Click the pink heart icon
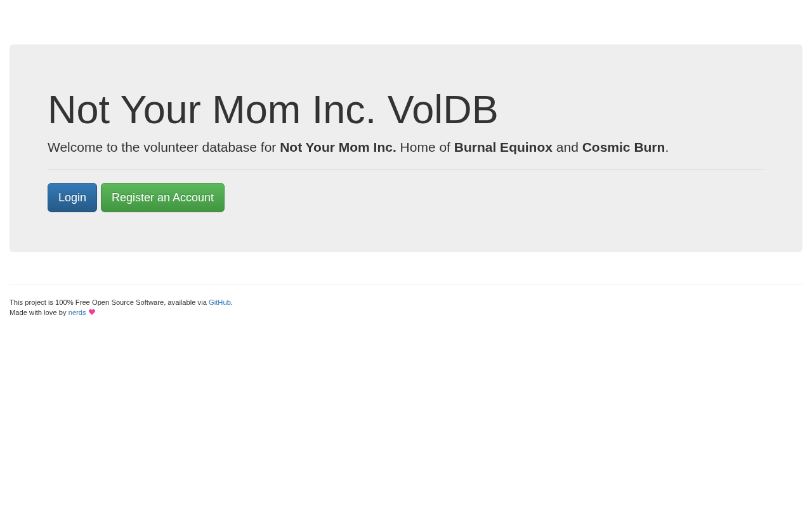The image size is (812, 508). tap(92, 312)
